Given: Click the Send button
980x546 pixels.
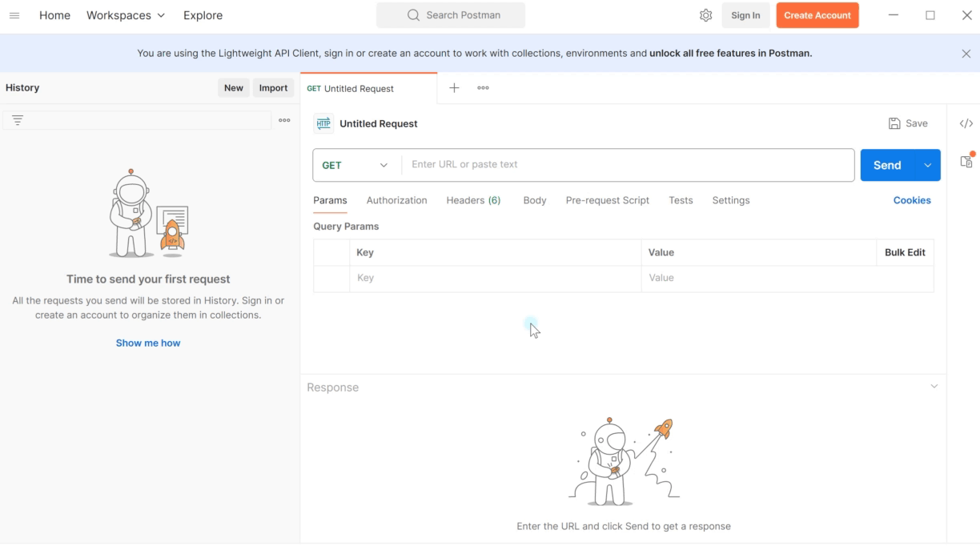Looking at the screenshot, I should point(887,165).
